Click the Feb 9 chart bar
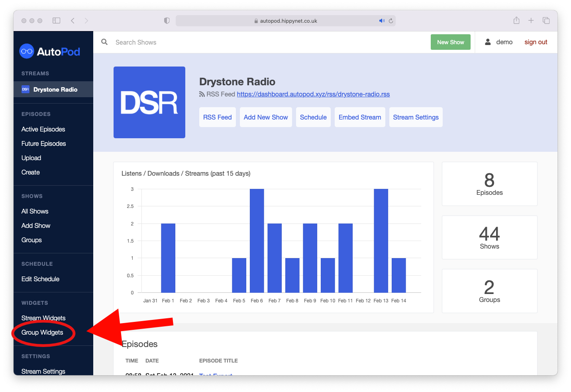 310,258
